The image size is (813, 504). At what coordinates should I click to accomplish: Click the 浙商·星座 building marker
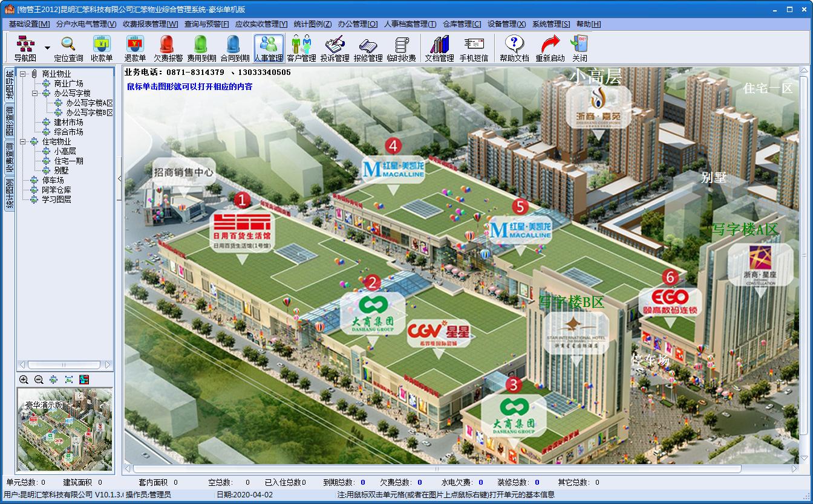tap(760, 265)
